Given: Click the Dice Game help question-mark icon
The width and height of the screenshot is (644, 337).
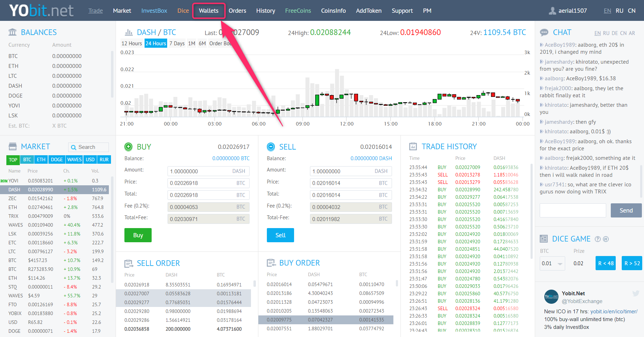Looking at the screenshot, I should point(597,239).
